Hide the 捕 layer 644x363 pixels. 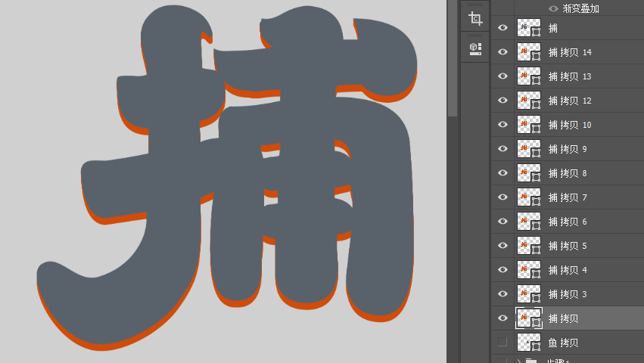tap(502, 27)
